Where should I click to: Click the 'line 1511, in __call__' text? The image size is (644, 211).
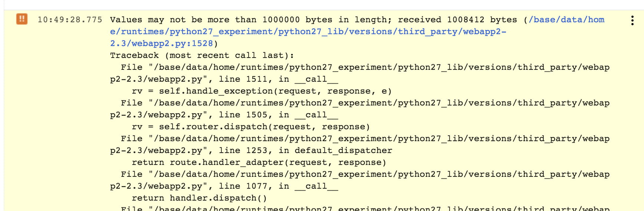(278, 79)
